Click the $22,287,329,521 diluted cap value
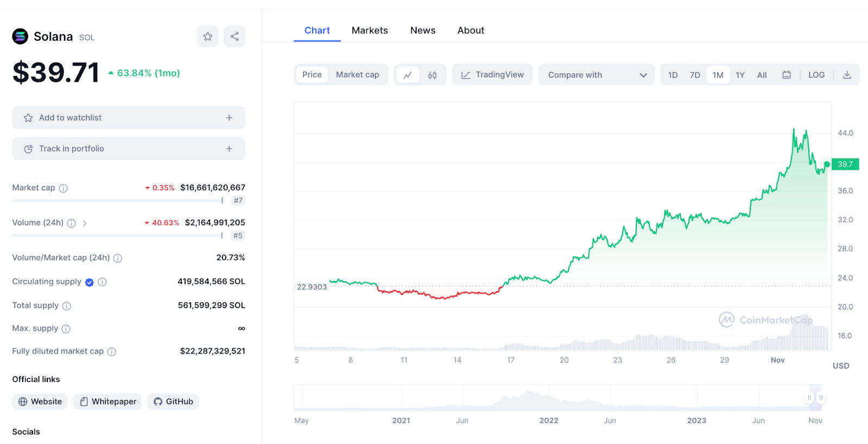Viewport: 868px width, 444px height. point(213,351)
